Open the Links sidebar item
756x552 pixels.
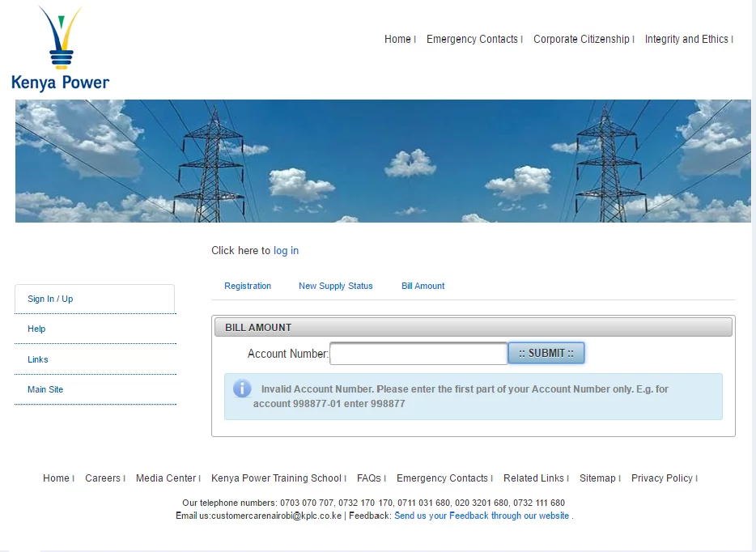(37, 359)
